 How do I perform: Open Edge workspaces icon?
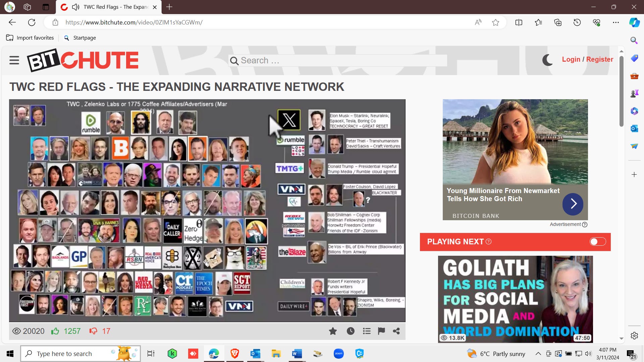coord(28,7)
